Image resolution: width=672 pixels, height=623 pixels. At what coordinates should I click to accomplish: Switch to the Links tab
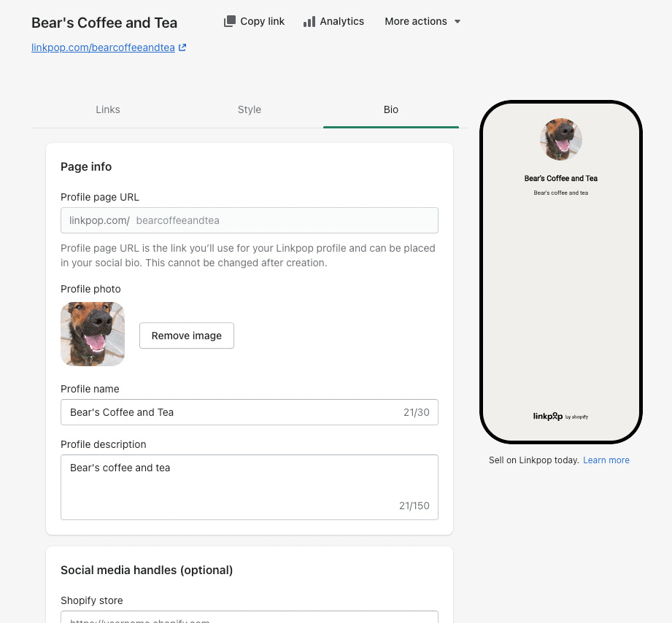[x=107, y=109]
